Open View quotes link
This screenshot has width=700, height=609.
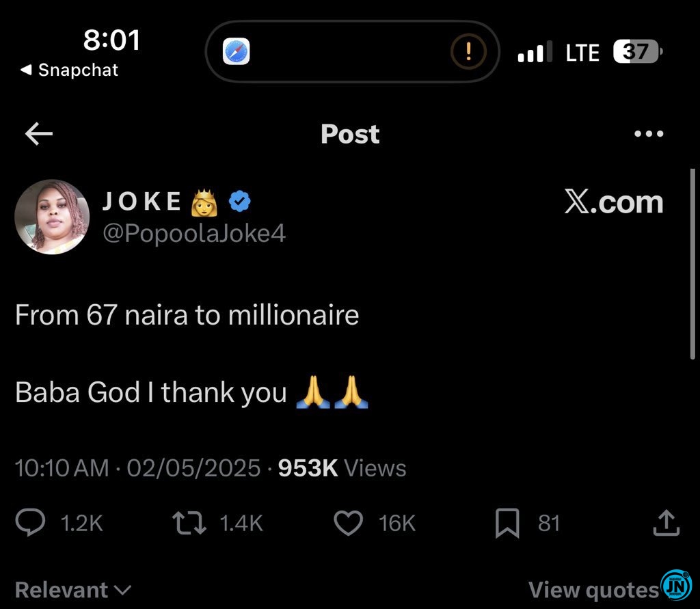click(593, 590)
